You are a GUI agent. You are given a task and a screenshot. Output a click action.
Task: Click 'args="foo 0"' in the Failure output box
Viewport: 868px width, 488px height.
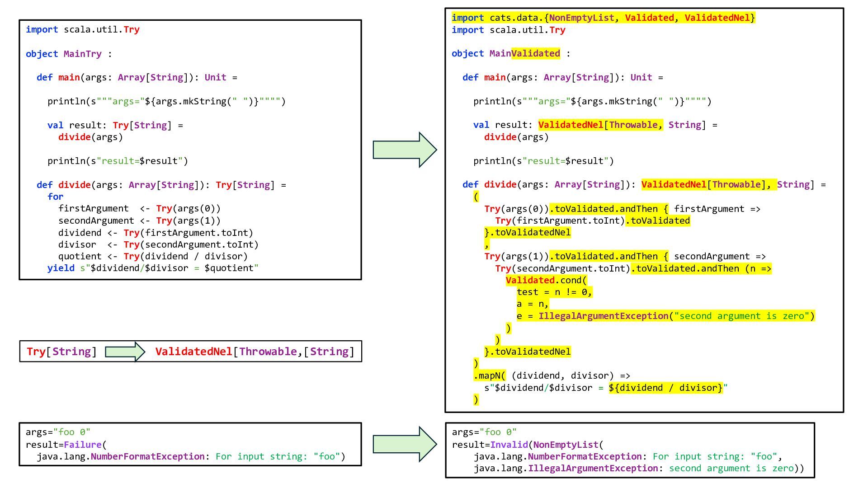click(58, 432)
